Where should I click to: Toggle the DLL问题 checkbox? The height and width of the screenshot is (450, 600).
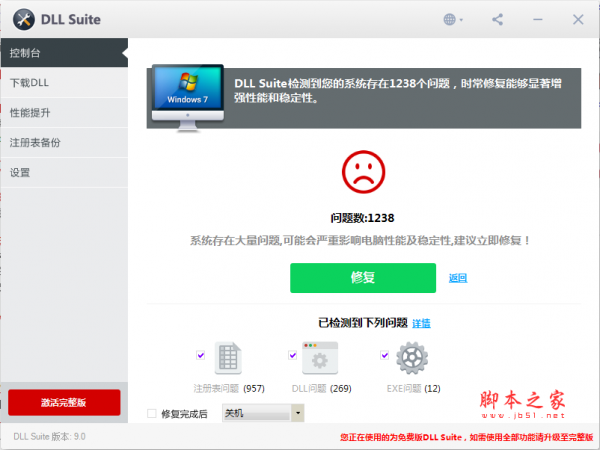tap(293, 355)
